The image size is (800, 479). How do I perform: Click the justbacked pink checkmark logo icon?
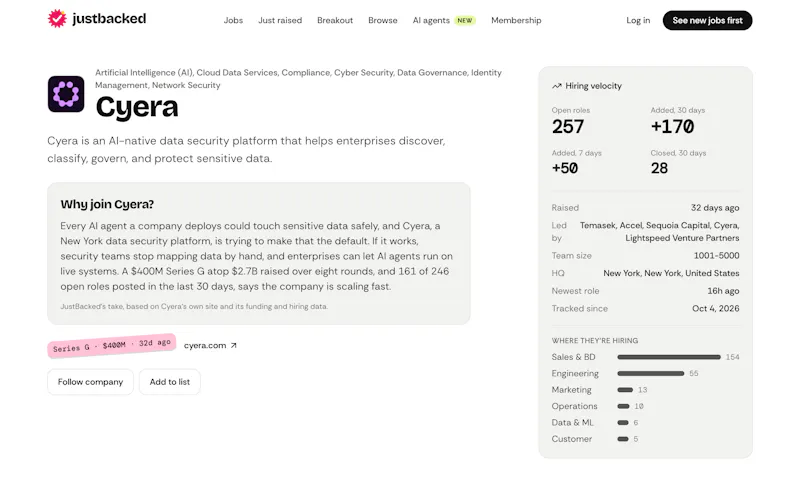(57, 18)
